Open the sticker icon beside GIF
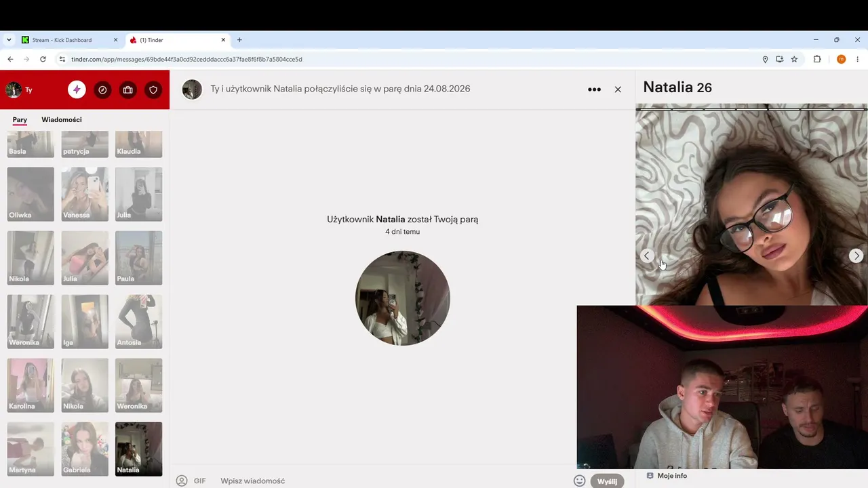 (182, 481)
